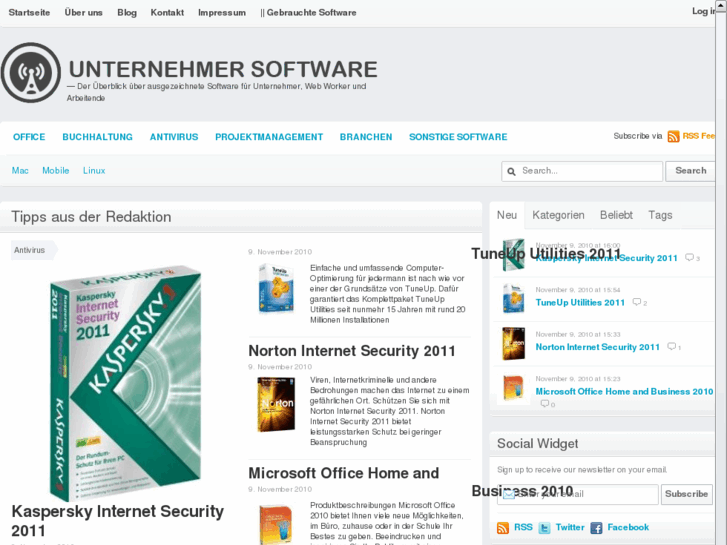The image size is (727, 545).
Task: Click the comment bubble under Microsoft Office Home and Business
Action: pos(545,404)
